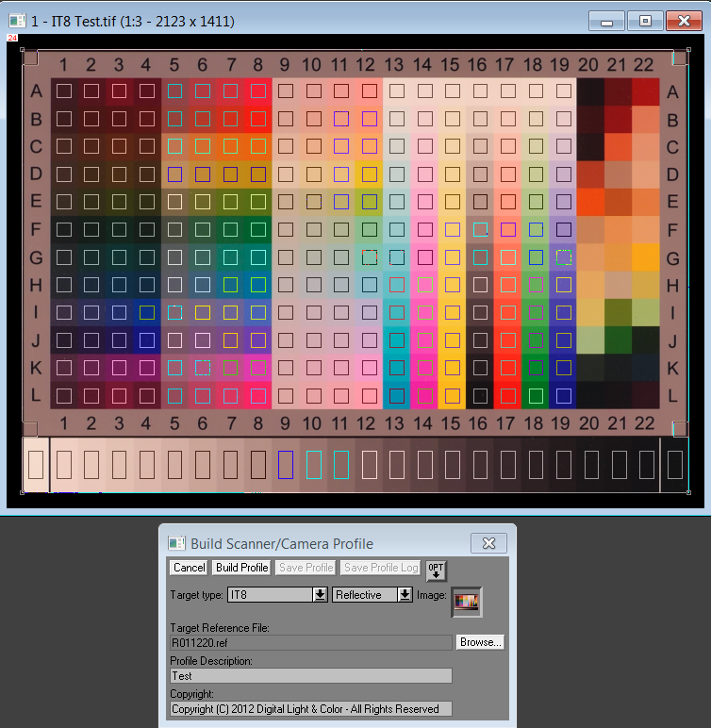711x728 pixels.
Task: Click the green patch at row L column 18
Action: pos(536,396)
